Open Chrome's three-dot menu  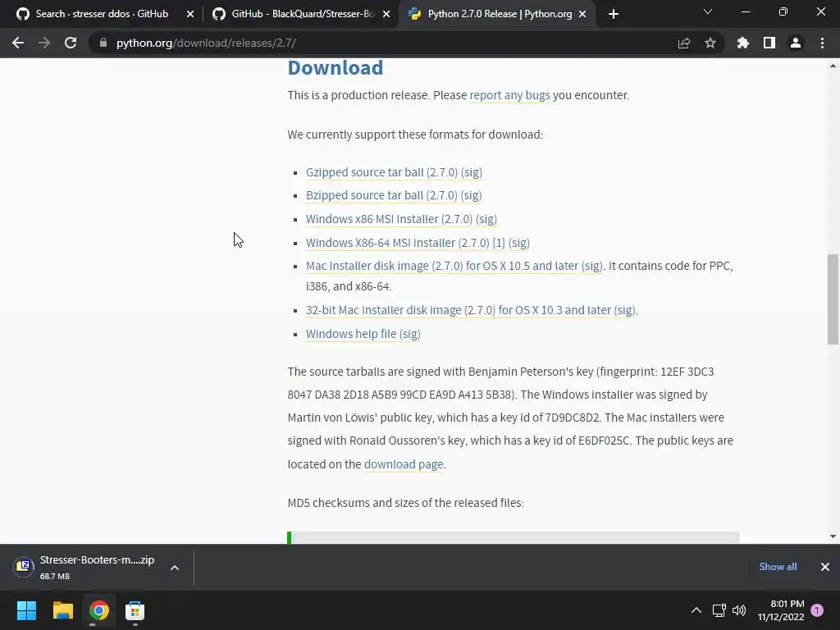pyautogui.click(x=822, y=43)
